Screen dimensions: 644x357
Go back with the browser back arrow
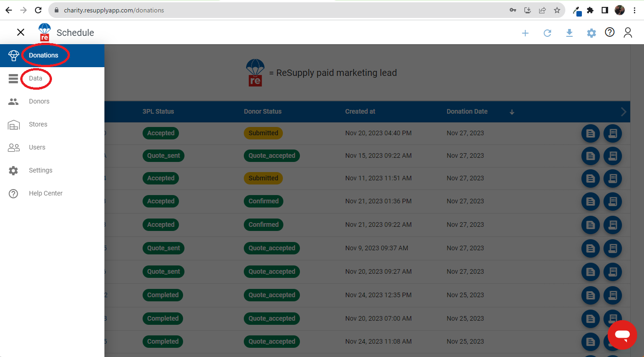pyautogui.click(x=8, y=10)
